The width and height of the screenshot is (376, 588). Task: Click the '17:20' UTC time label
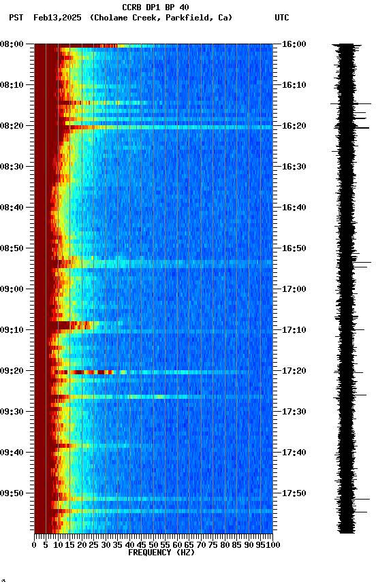point(294,372)
